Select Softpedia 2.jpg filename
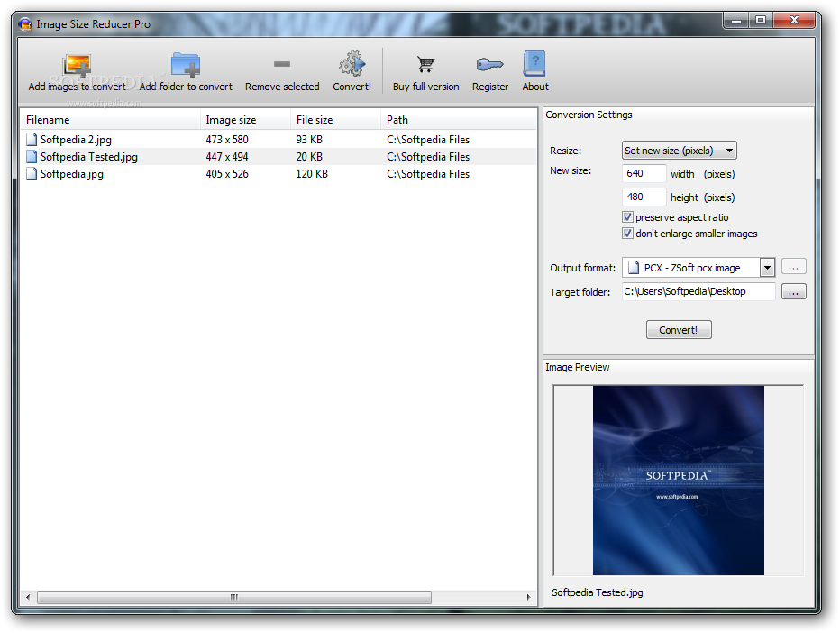840x633 pixels. coord(76,140)
